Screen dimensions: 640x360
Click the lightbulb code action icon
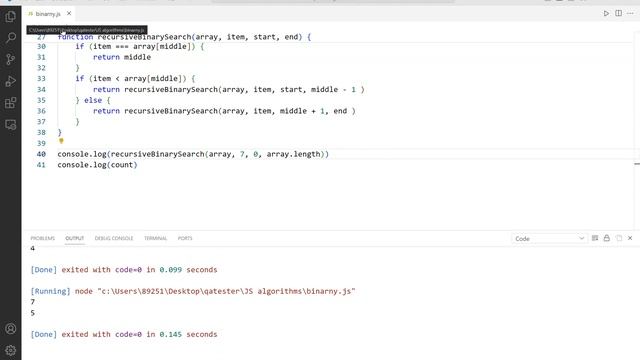61,141
